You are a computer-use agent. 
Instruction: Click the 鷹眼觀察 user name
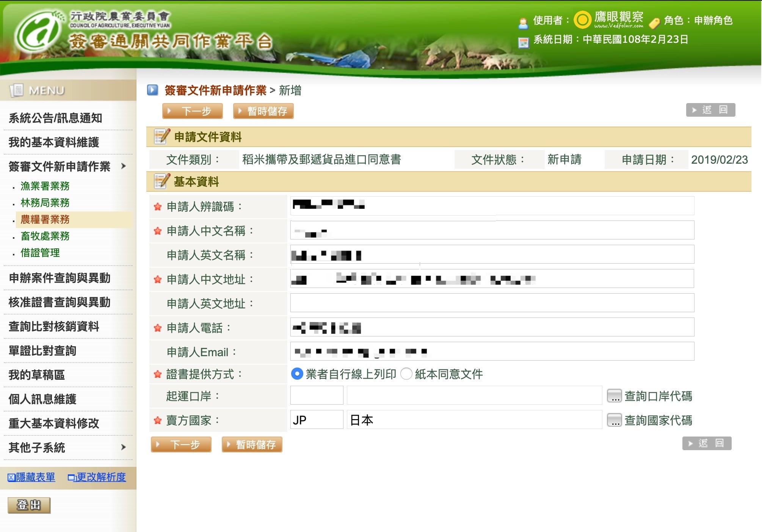tap(619, 17)
